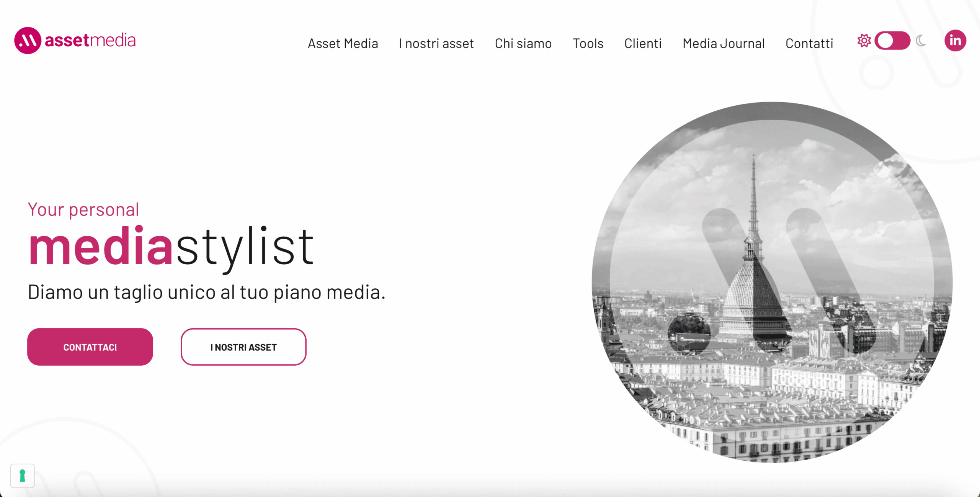
Task: Click the mediastylist headline
Action: [x=171, y=247]
